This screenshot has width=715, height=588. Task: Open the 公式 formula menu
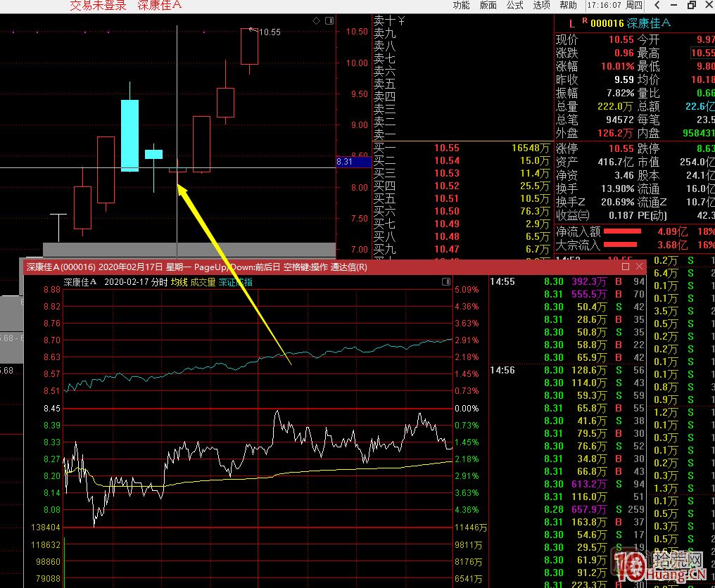click(514, 6)
